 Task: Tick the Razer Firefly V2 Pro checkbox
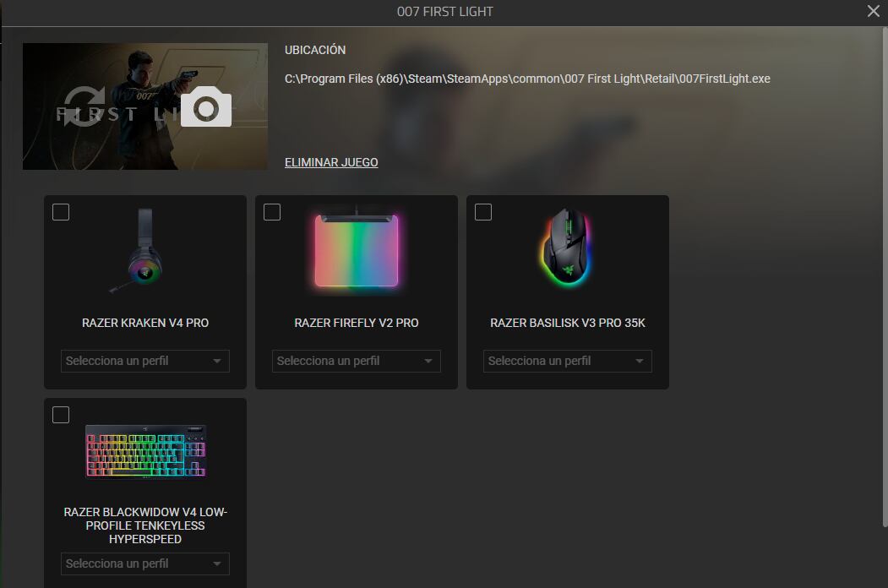click(x=272, y=212)
